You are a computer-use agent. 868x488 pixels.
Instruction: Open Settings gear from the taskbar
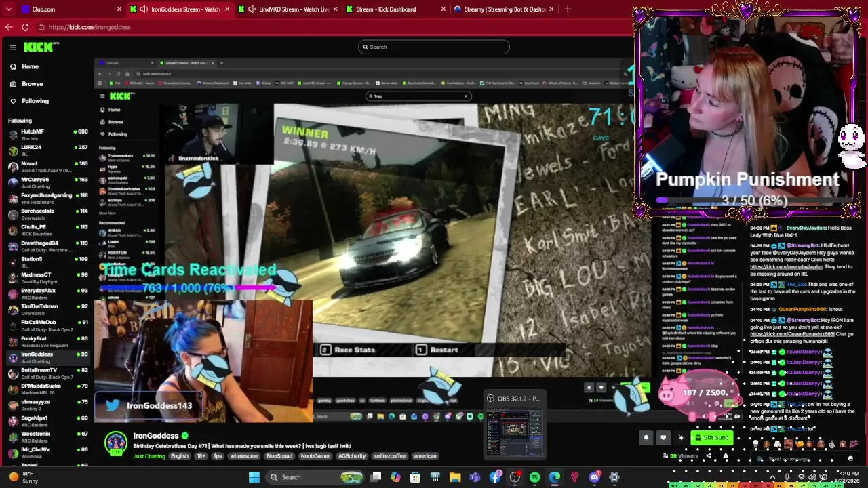tap(614, 477)
